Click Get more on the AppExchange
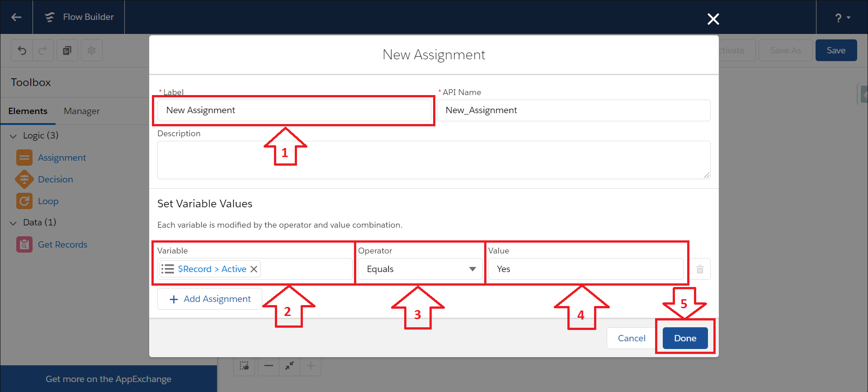Viewport: 868px width, 392px height. coord(108,379)
